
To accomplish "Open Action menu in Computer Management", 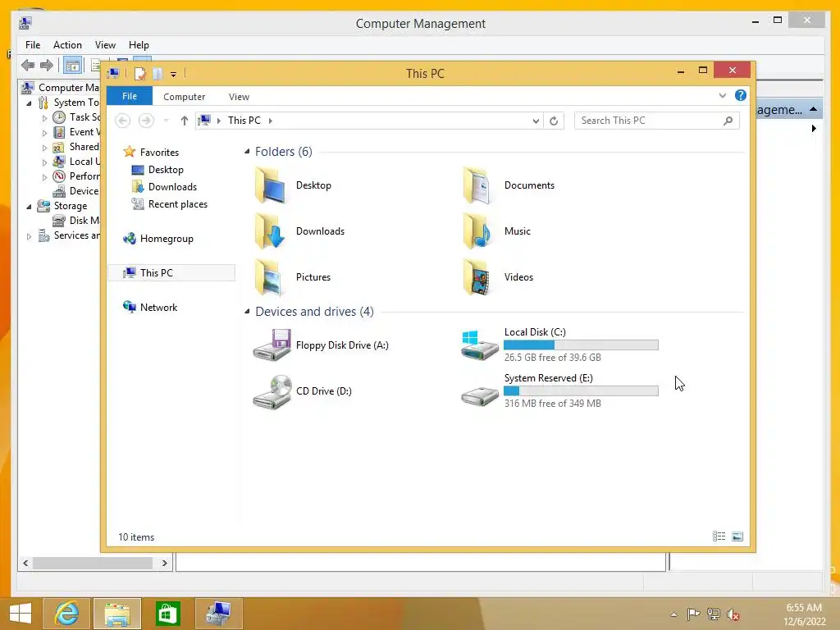I will [67, 45].
